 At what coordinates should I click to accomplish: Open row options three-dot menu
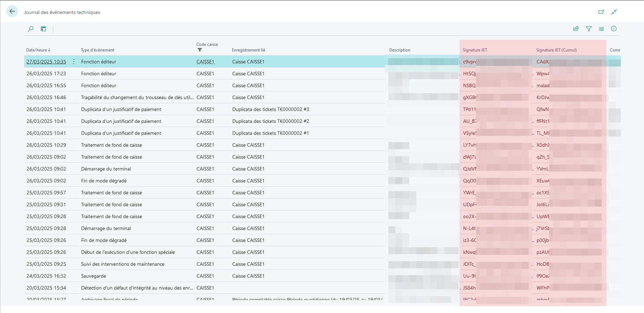click(x=74, y=62)
